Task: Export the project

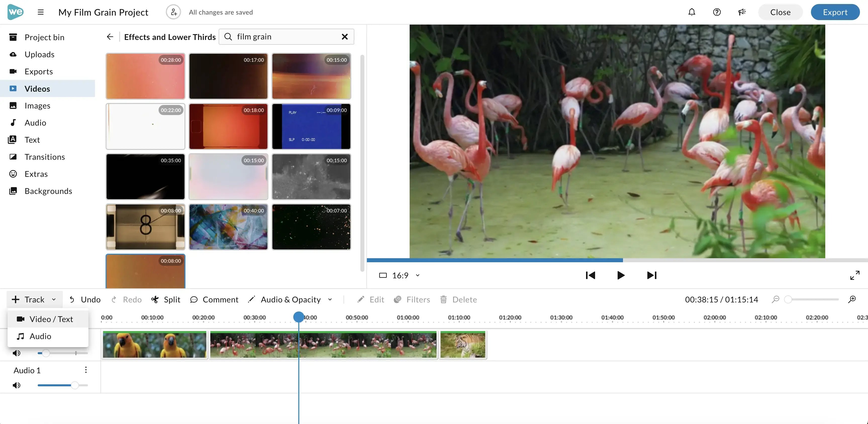Action: 835,12
